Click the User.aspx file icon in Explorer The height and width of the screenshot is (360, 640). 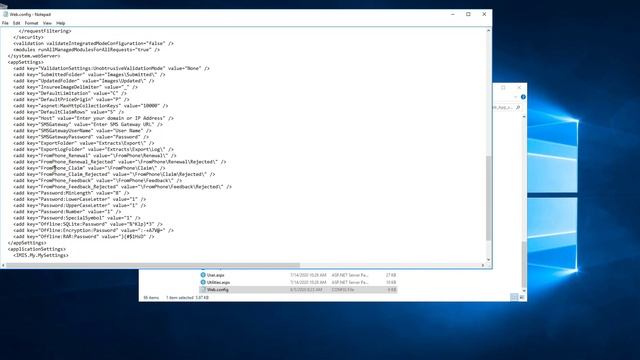coord(203,275)
